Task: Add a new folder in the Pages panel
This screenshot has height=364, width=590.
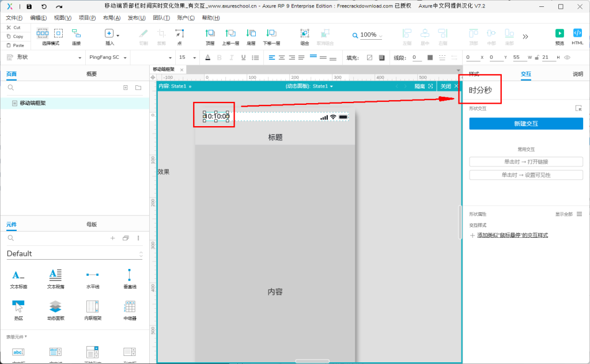Action: point(138,88)
